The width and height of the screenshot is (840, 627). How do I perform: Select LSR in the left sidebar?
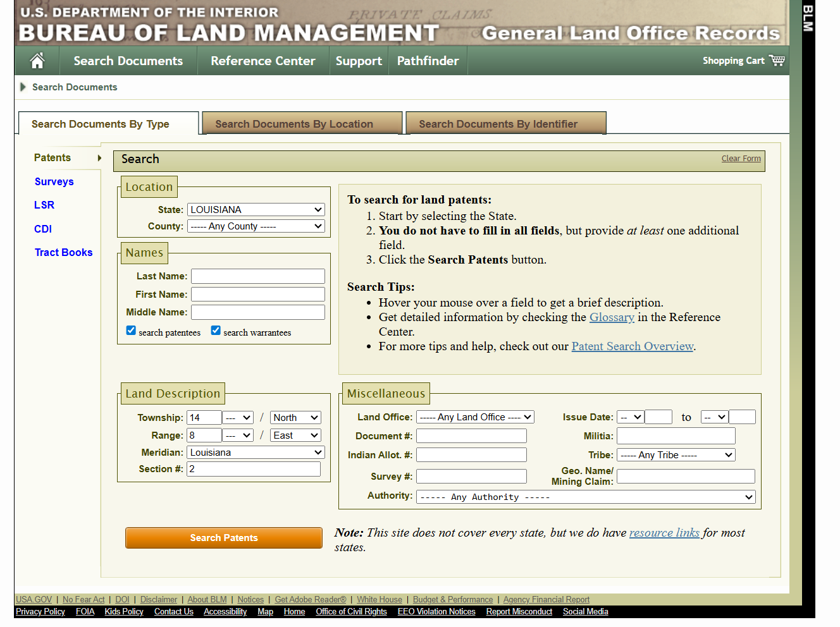[44, 205]
